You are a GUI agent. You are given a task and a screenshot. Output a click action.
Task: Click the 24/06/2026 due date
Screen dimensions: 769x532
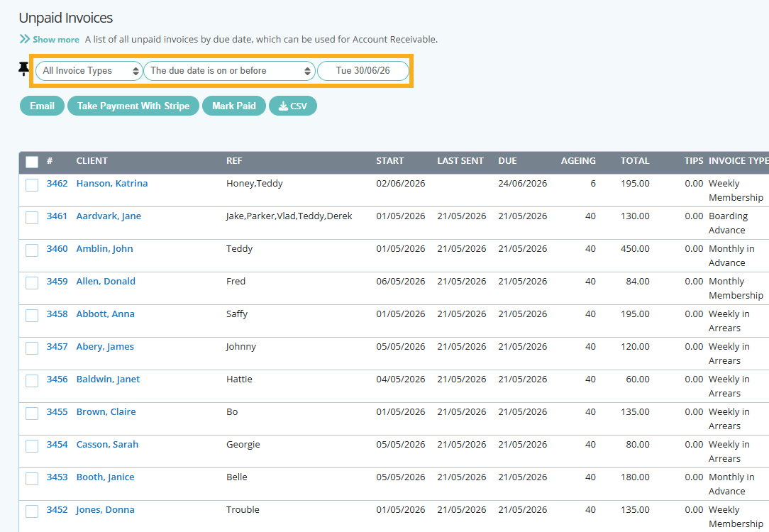click(x=522, y=184)
